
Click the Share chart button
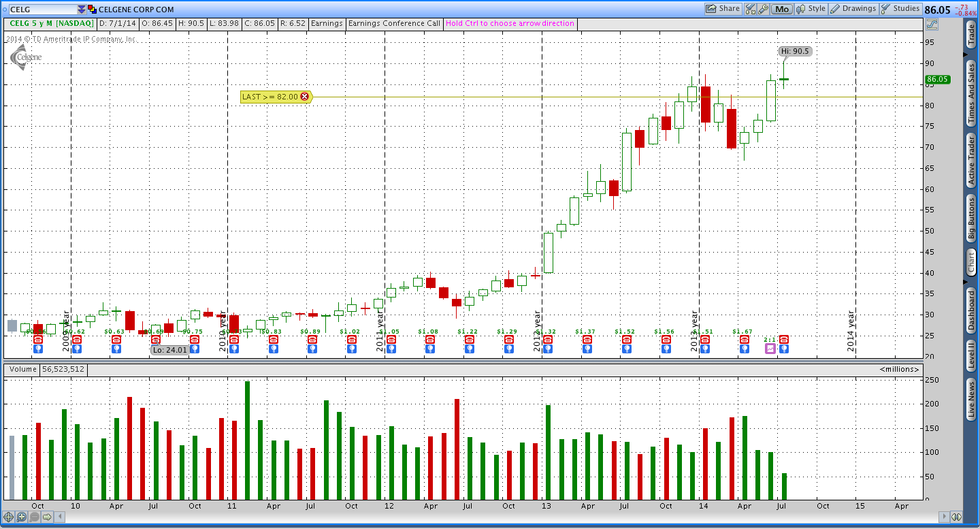[723, 9]
